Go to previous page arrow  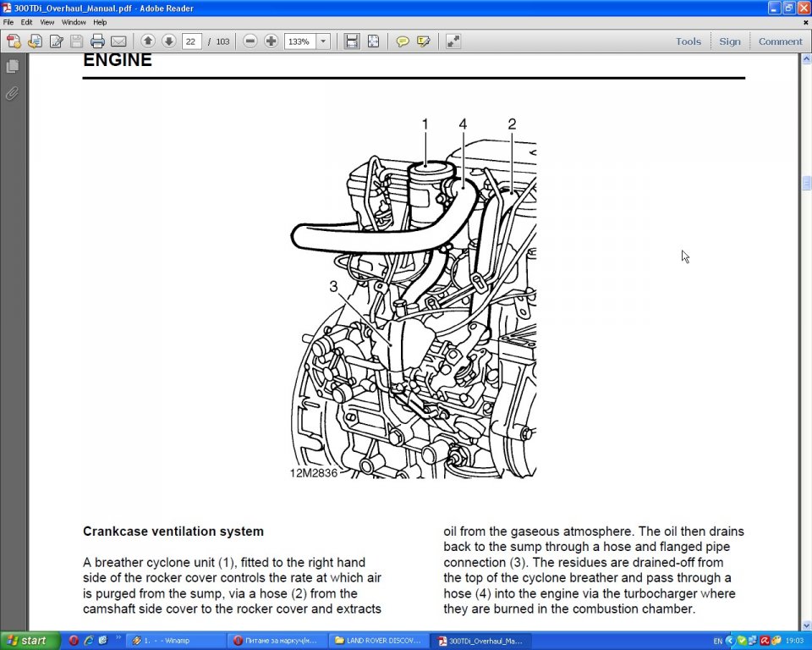pos(148,41)
